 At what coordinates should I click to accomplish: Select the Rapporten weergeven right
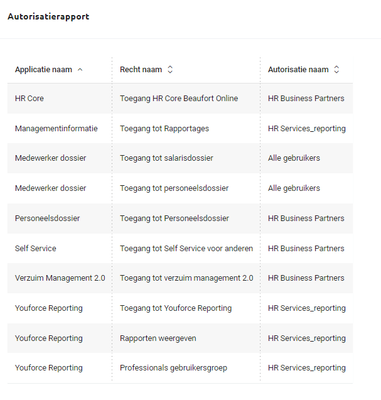158,338
